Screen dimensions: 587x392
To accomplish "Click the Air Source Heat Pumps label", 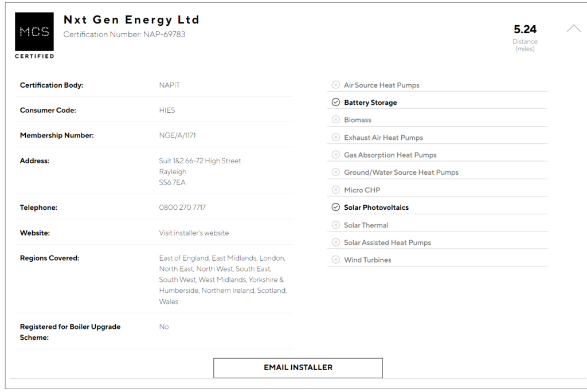I will coord(382,85).
